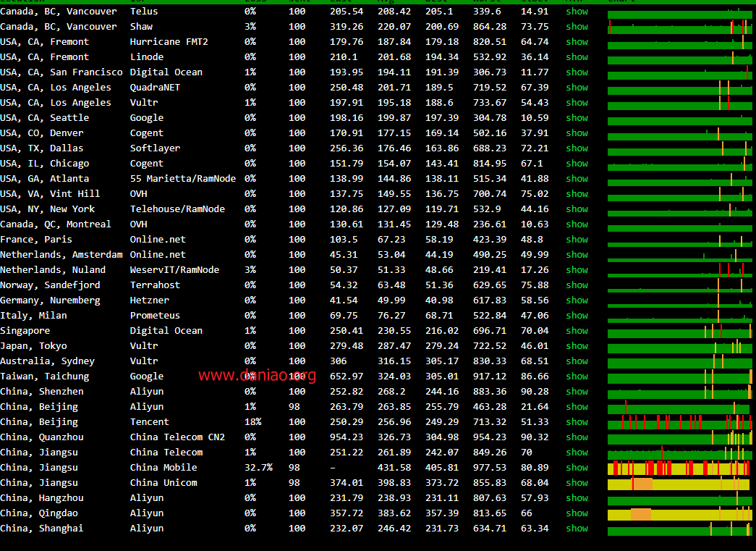Viewport: 756px width, 551px height.
Task: Open show link for Atlanta 55 Marietta/RamNode
Action: [x=577, y=179]
